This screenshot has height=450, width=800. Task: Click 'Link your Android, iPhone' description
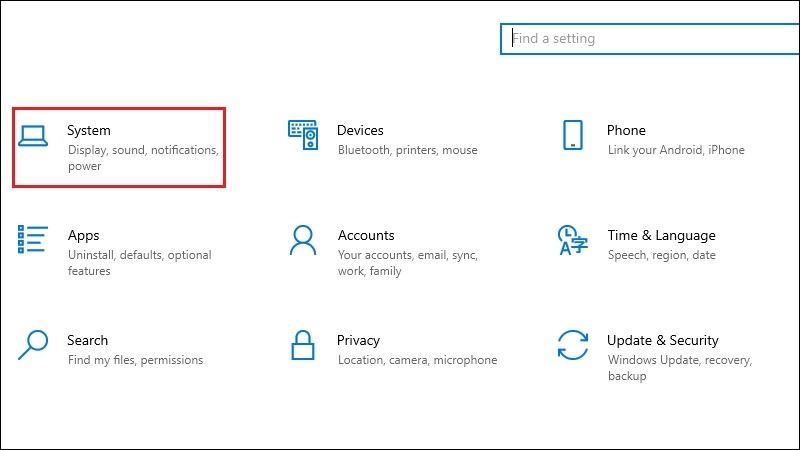pos(676,150)
